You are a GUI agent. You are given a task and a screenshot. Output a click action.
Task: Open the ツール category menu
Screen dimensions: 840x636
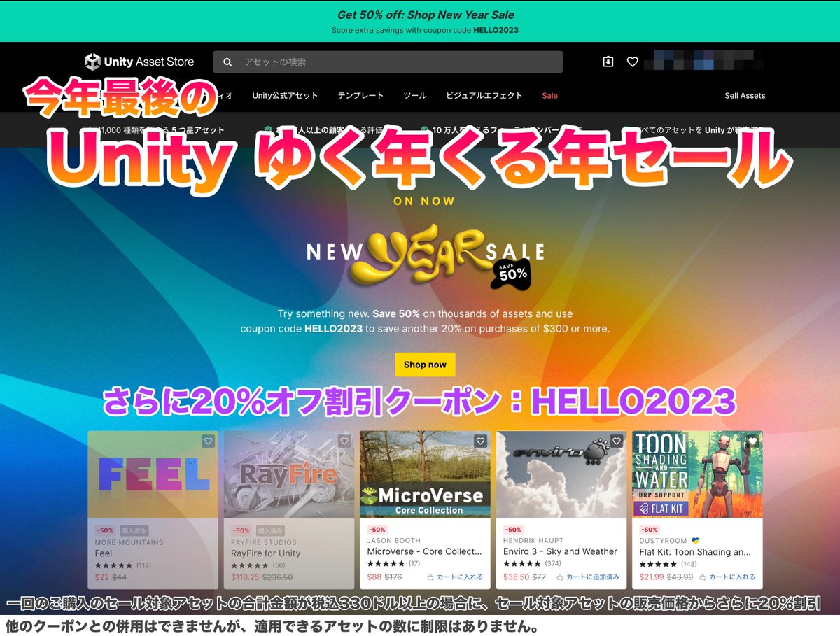point(414,95)
